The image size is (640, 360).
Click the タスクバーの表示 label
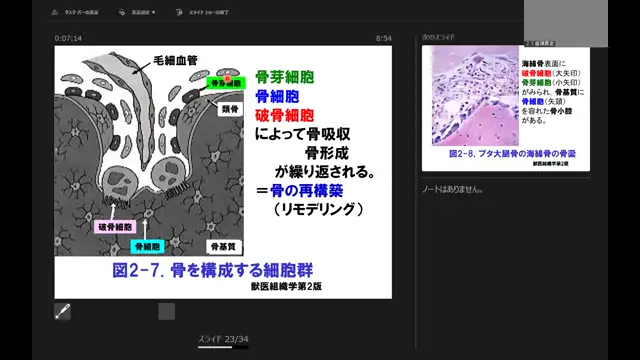coord(81,12)
